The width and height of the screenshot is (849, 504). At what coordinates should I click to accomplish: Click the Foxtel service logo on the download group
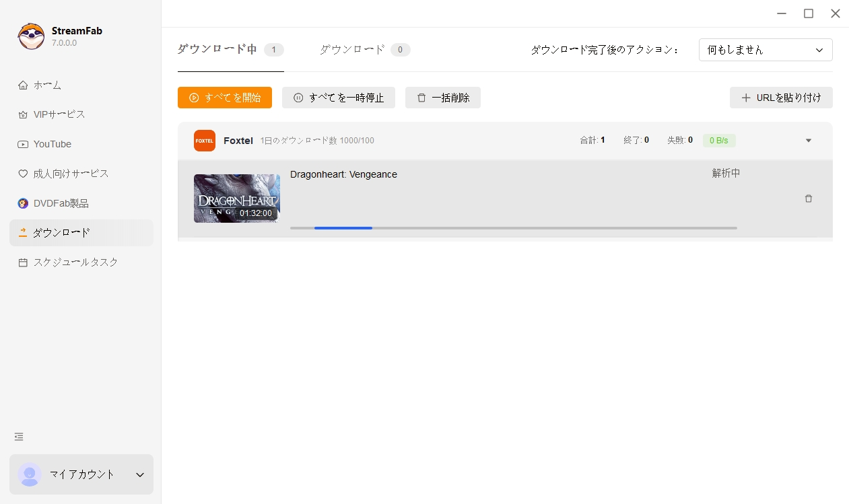pyautogui.click(x=204, y=140)
